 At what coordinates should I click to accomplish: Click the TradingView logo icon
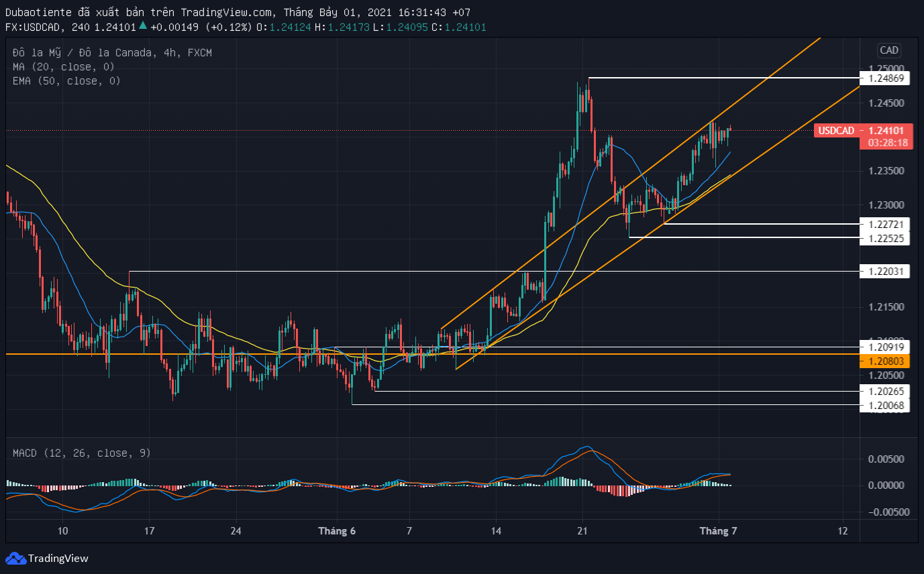[15, 558]
